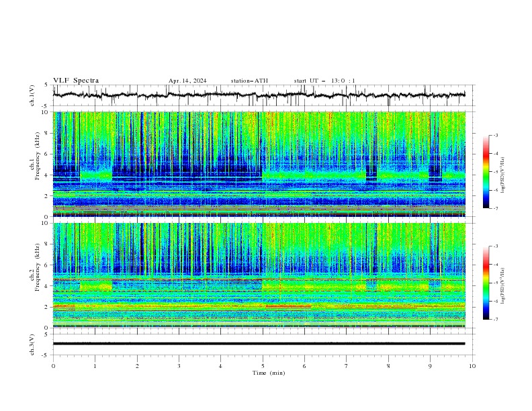532x411 pixels.
Task: Click time axis tick label "2"
Action: coord(137,366)
